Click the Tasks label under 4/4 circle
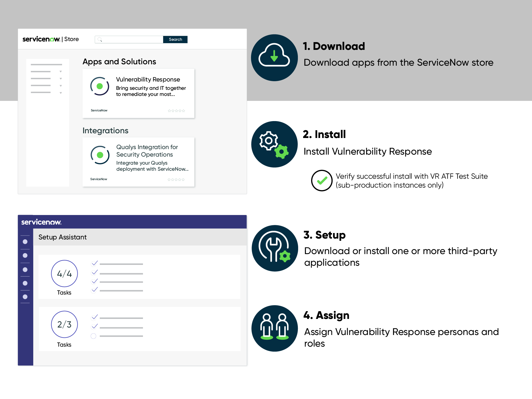 [x=64, y=293]
